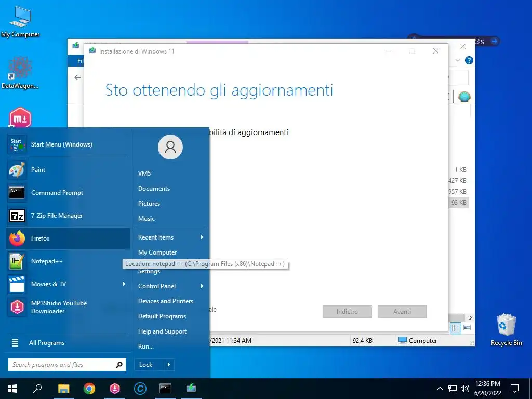Launch Firefox from the start menu
The height and width of the screenshot is (399, 532).
pos(68,238)
